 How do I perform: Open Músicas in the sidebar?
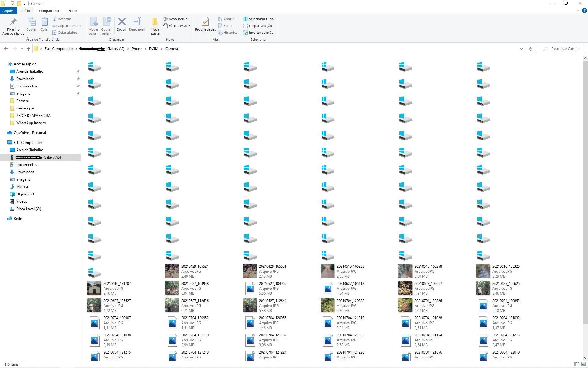(23, 187)
